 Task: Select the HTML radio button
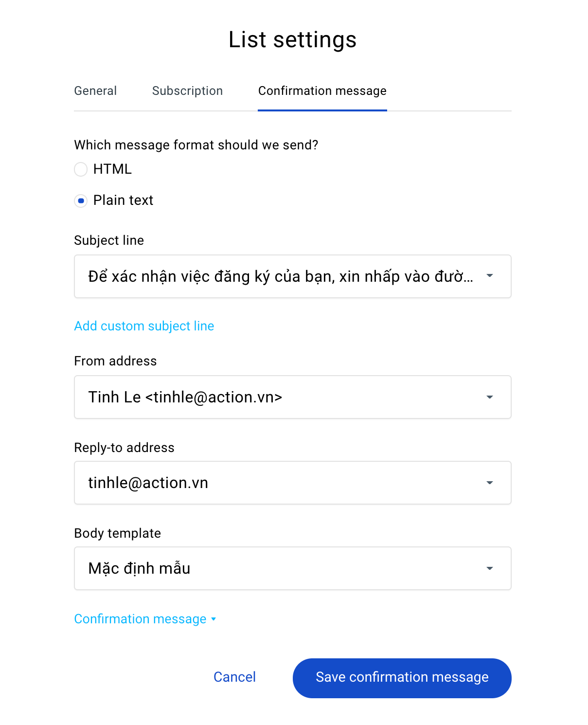click(x=81, y=169)
